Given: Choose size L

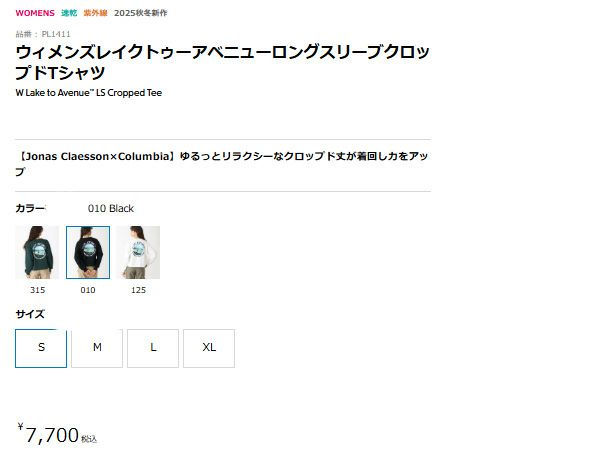Looking at the screenshot, I should pyautogui.click(x=153, y=348).
